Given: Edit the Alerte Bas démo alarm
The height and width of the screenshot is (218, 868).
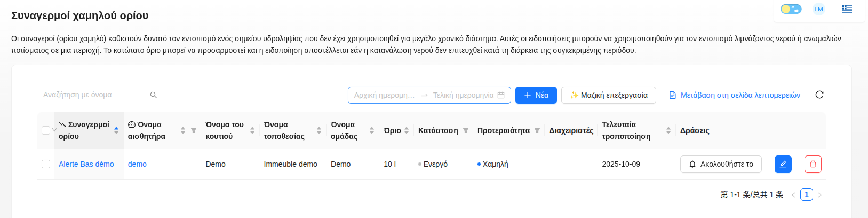Looking at the screenshot, I should click(783, 164).
